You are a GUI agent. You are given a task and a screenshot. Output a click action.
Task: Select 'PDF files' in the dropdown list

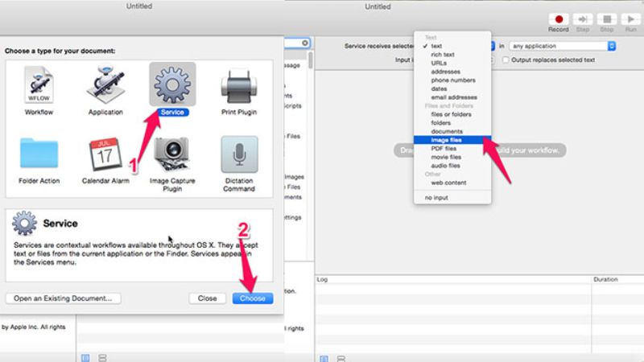pyautogui.click(x=444, y=149)
